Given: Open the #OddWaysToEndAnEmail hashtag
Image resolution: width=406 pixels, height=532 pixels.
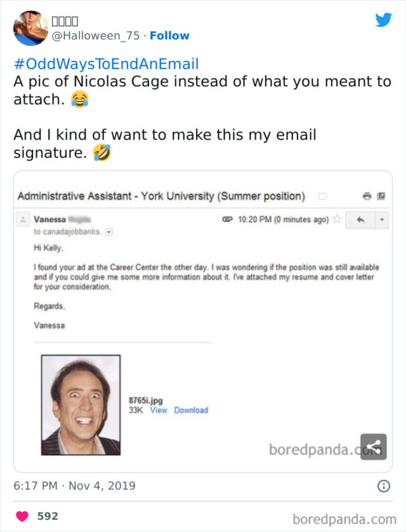Looking at the screenshot, I should [105, 63].
